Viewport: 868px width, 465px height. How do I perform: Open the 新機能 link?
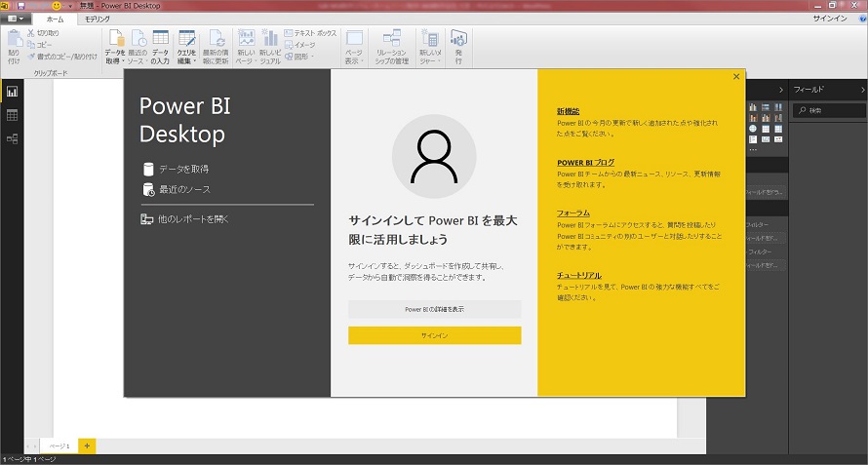568,111
